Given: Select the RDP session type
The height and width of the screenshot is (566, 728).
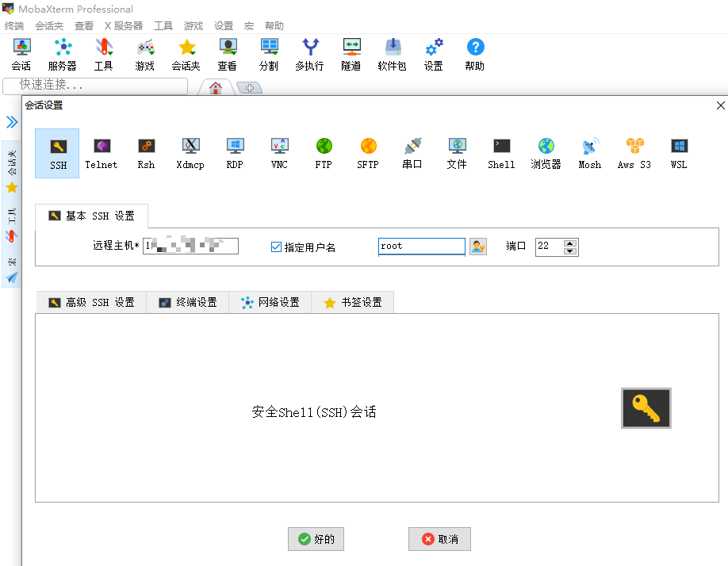Looking at the screenshot, I should (x=235, y=153).
